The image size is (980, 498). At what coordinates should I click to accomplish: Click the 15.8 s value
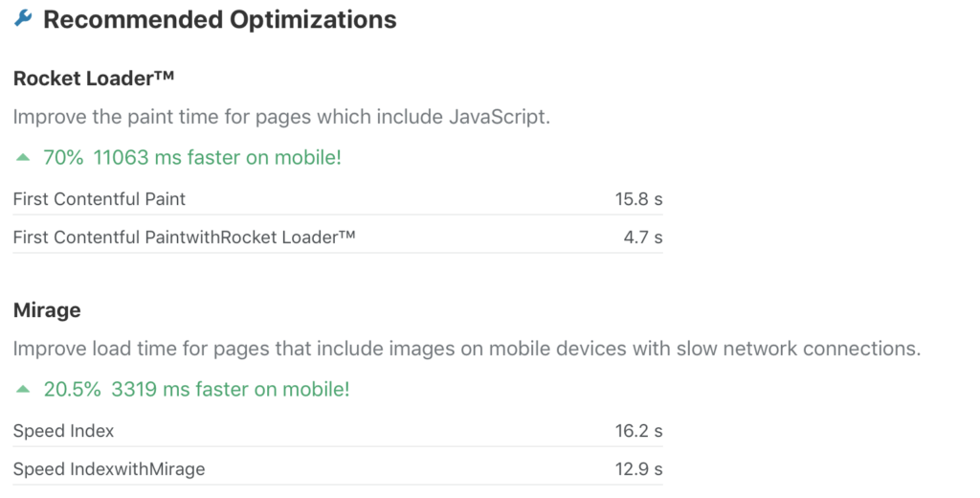(638, 199)
